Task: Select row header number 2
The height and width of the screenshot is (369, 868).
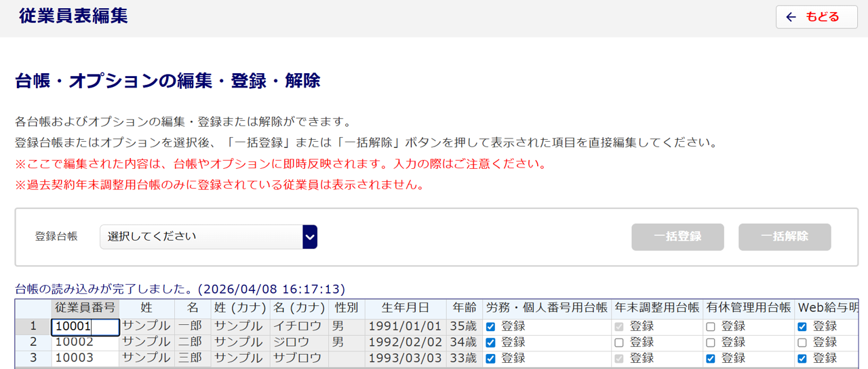Action: 33,343
